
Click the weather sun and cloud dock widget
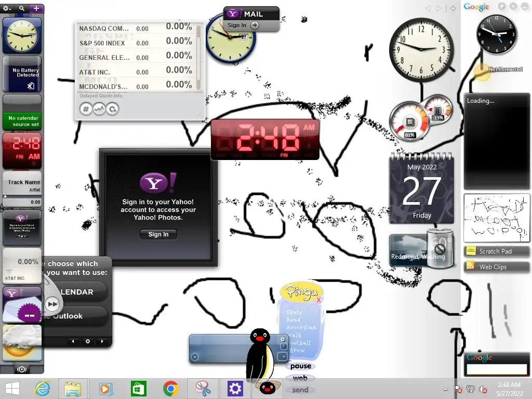pyautogui.click(x=22, y=343)
